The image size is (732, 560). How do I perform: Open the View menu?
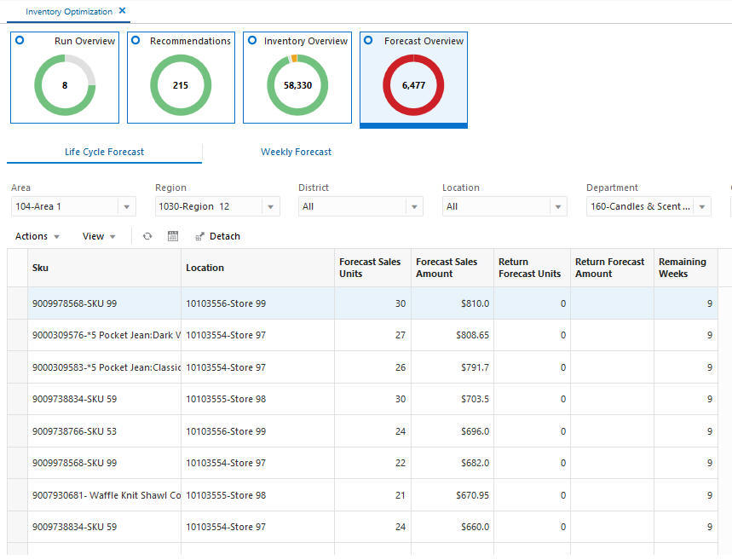(x=99, y=236)
